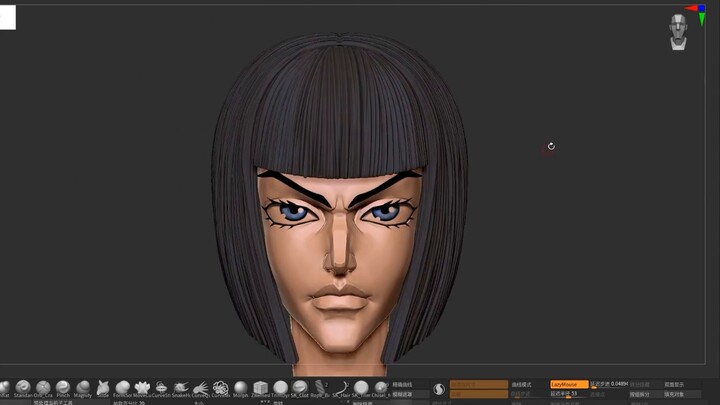Select the TrimDynamic brush

[x=281, y=388]
